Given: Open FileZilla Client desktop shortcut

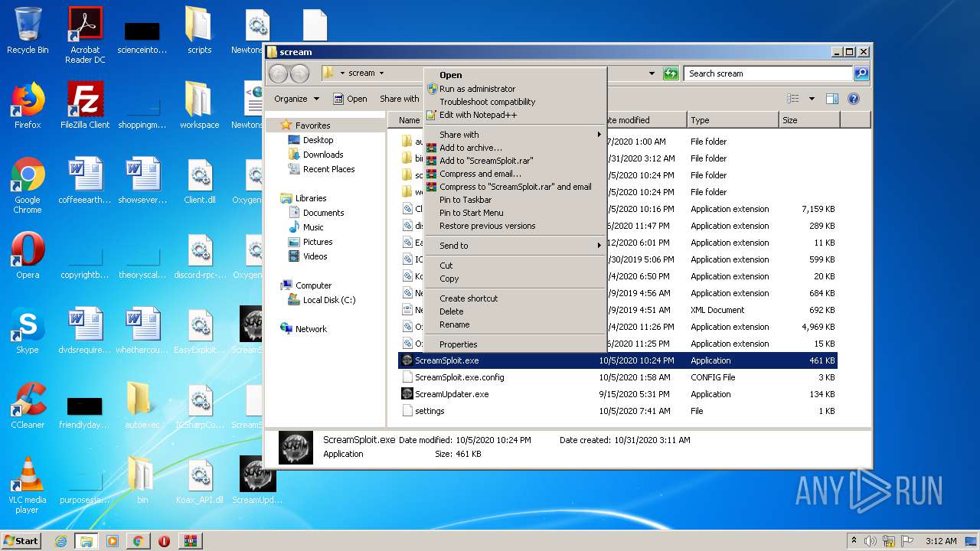Looking at the screenshot, I should [x=85, y=106].
